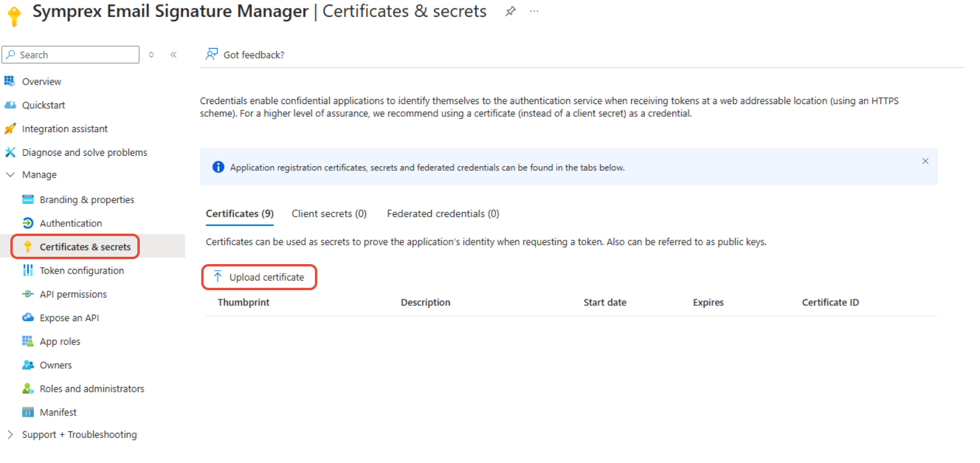Open the Authentication menu item
980x463 pixels.
(71, 223)
